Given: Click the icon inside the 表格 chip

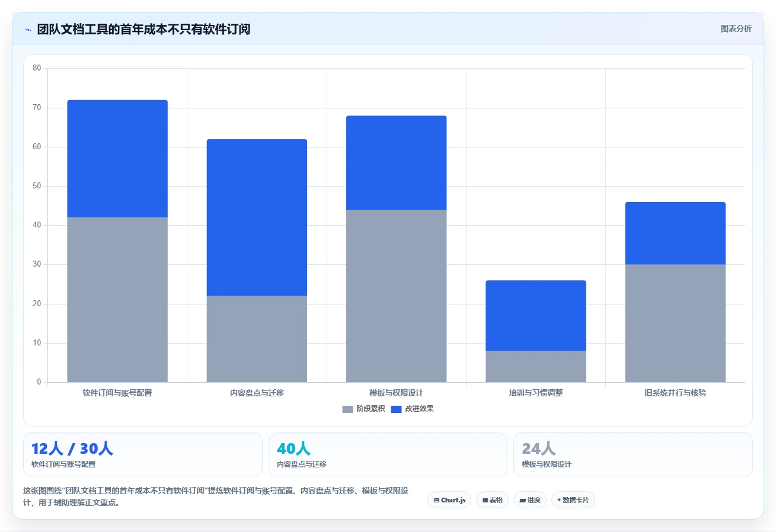Looking at the screenshot, I should click(x=485, y=501).
